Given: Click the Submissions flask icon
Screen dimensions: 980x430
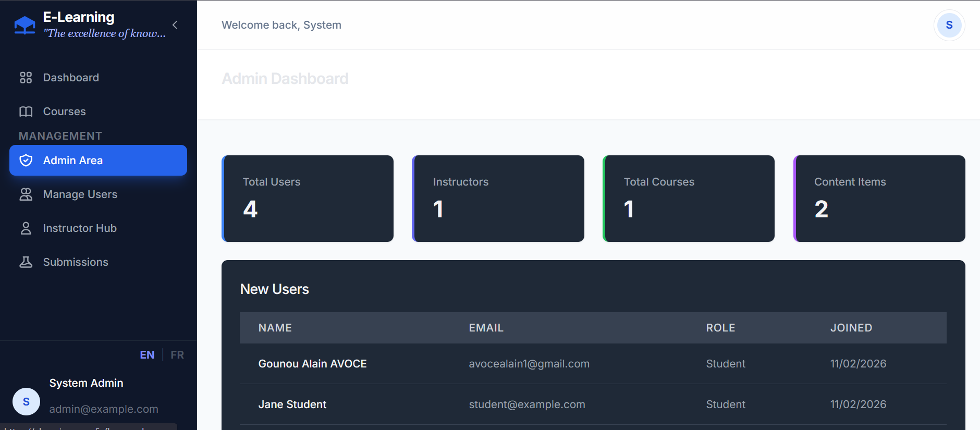Looking at the screenshot, I should click(26, 262).
